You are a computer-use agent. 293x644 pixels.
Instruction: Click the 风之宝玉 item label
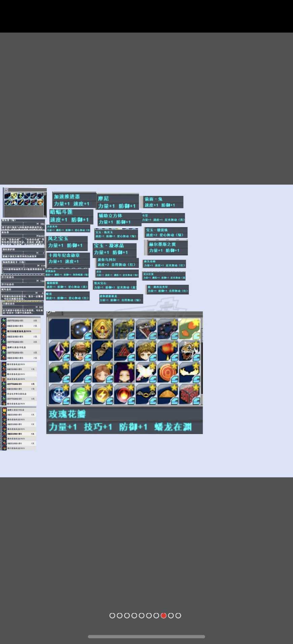[x=58, y=239]
